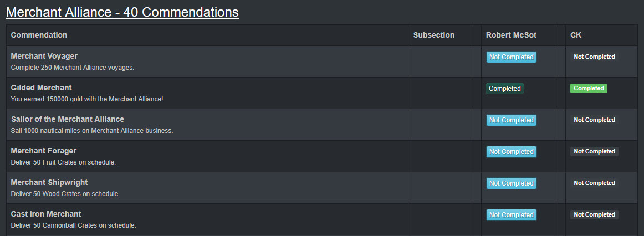The width and height of the screenshot is (644, 236).
Task: Click CK's Not Completed badge for Merchant Voyager
Action: [594, 57]
